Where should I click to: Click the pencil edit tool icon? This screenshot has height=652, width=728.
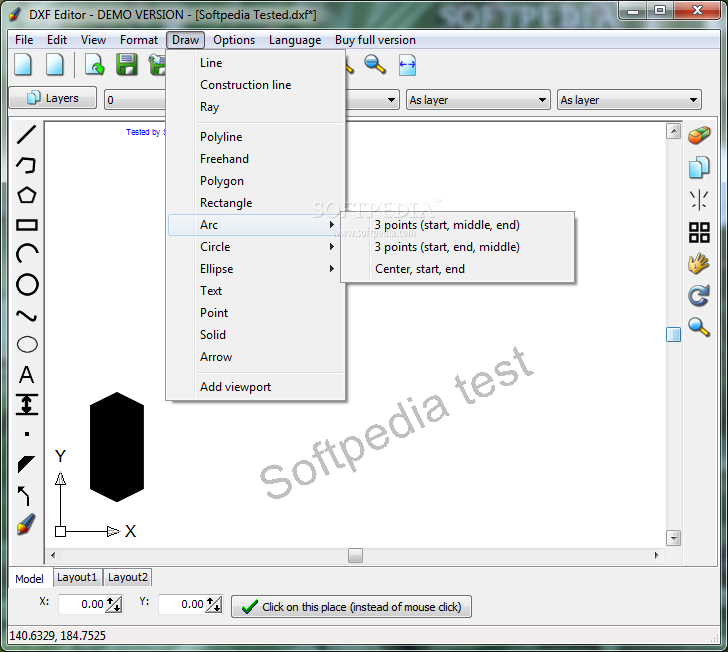click(x=26, y=524)
